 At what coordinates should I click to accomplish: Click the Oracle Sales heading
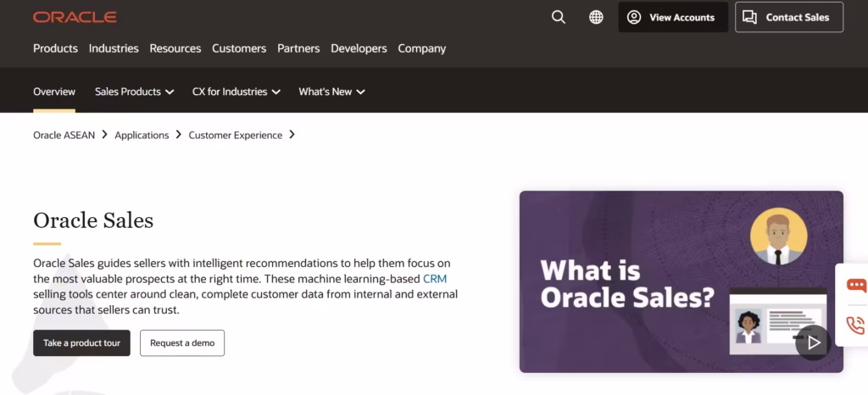[93, 220]
